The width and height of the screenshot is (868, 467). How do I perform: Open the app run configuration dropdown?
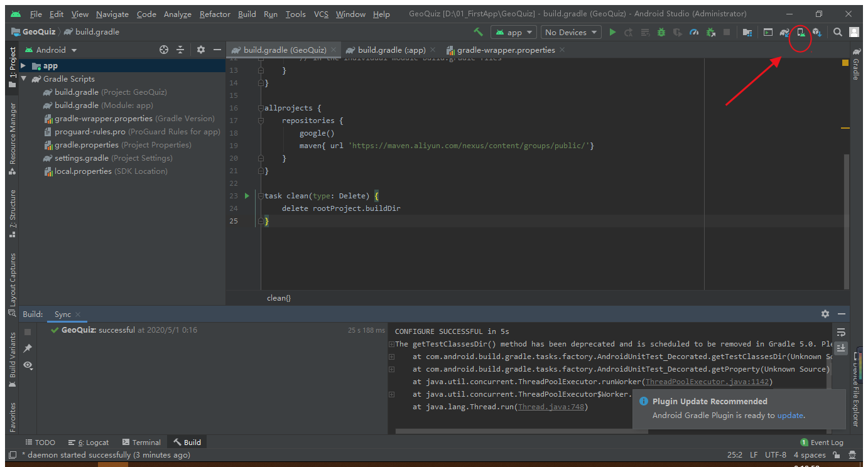point(514,32)
